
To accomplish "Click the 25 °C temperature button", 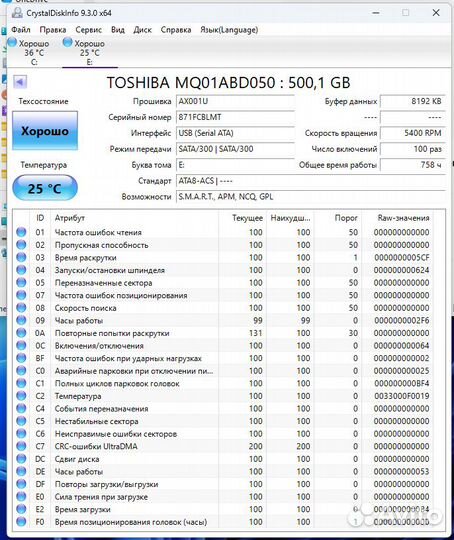I will point(45,188).
